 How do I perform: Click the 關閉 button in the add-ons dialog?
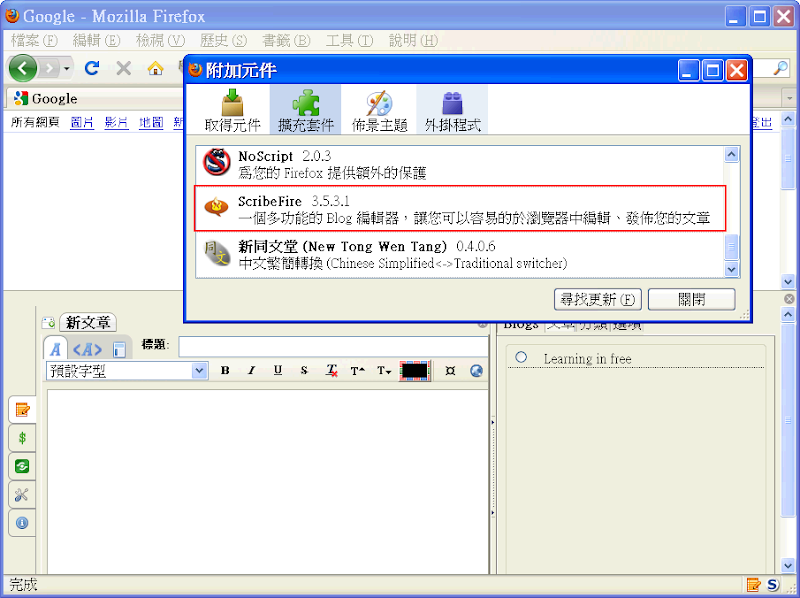(691, 300)
